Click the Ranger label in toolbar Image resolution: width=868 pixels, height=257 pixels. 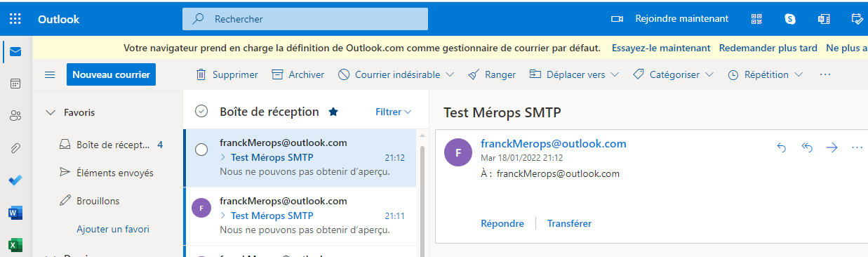(x=500, y=74)
